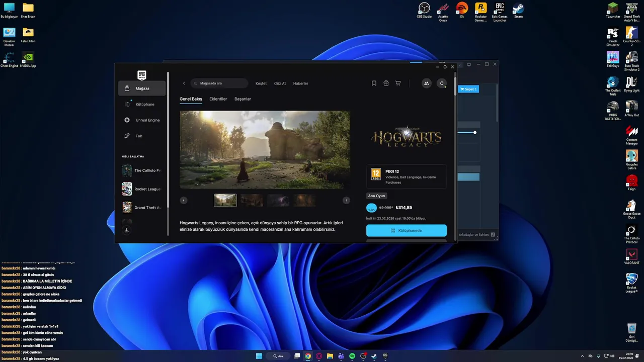
Task: Open the TLauncher desktop shortcut
Action: (613, 11)
